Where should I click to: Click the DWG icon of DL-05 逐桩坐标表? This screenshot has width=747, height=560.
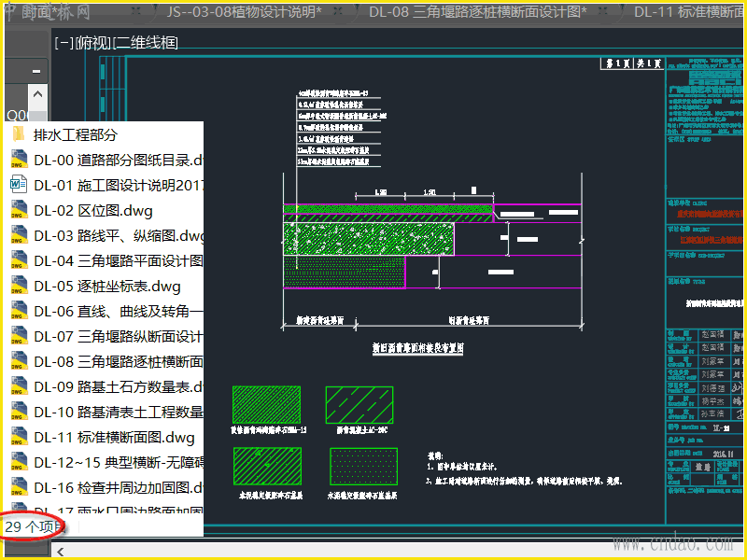click(x=19, y=286)
